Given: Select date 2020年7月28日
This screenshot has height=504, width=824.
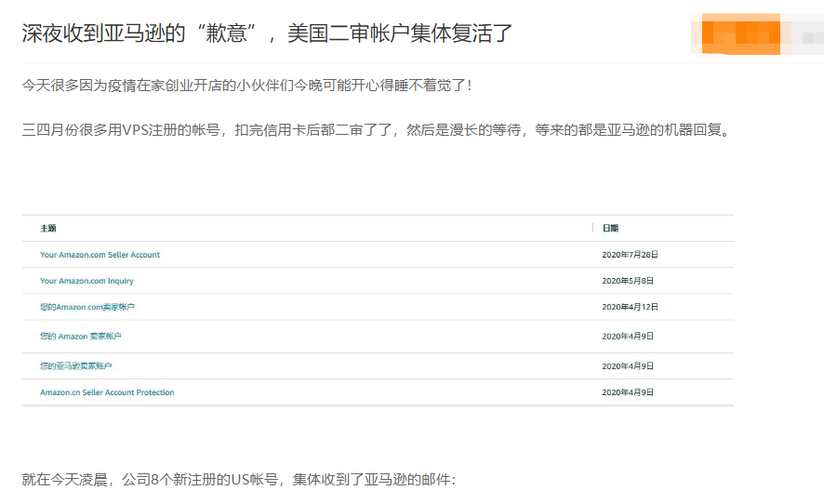Looking at the screenshot, I should pyautogui.click(x=630, y=255).
